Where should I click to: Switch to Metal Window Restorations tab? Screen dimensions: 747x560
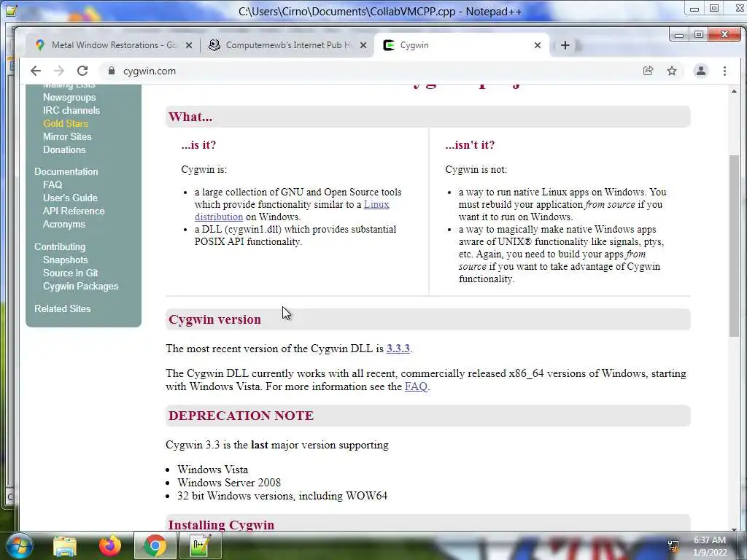point(112,45)
